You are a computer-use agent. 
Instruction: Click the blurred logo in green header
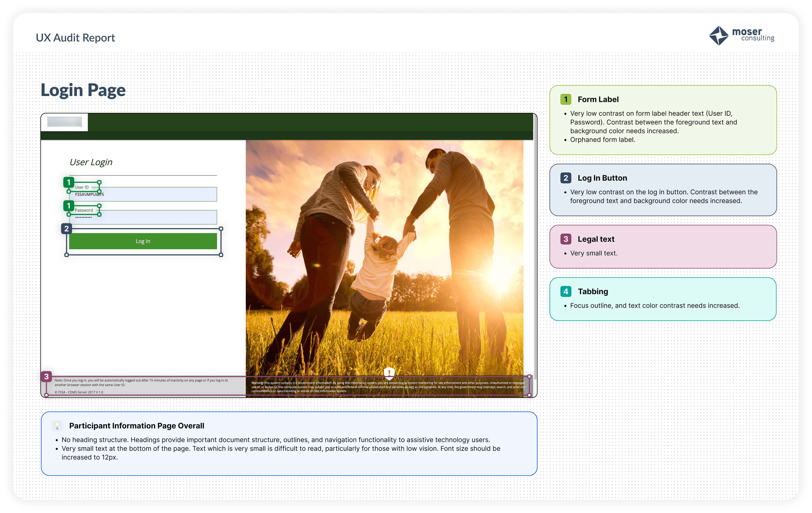tap(64, 122)
